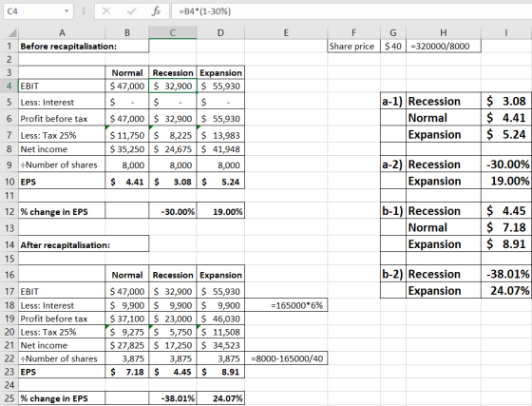Click 'Expansion' header in row 3
This screenshot has width=532, height=406.
pos(220,72)
